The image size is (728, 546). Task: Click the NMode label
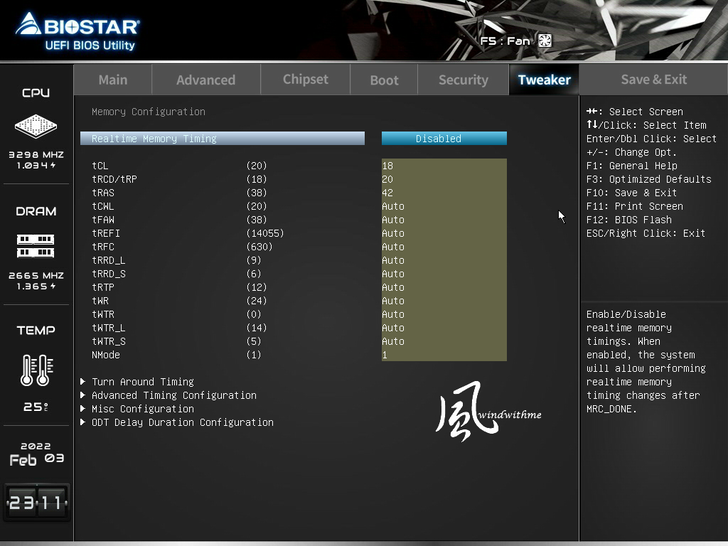106,355
